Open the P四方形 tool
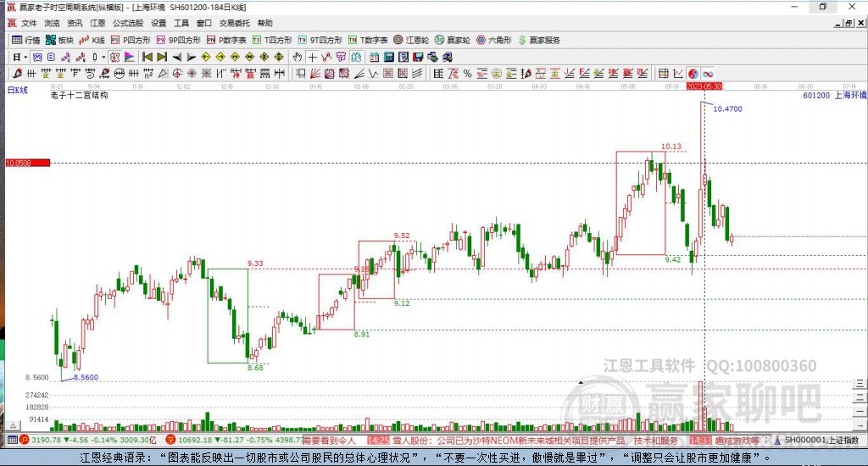This screenshot has width=868, height=466. (x=131, y=40)
